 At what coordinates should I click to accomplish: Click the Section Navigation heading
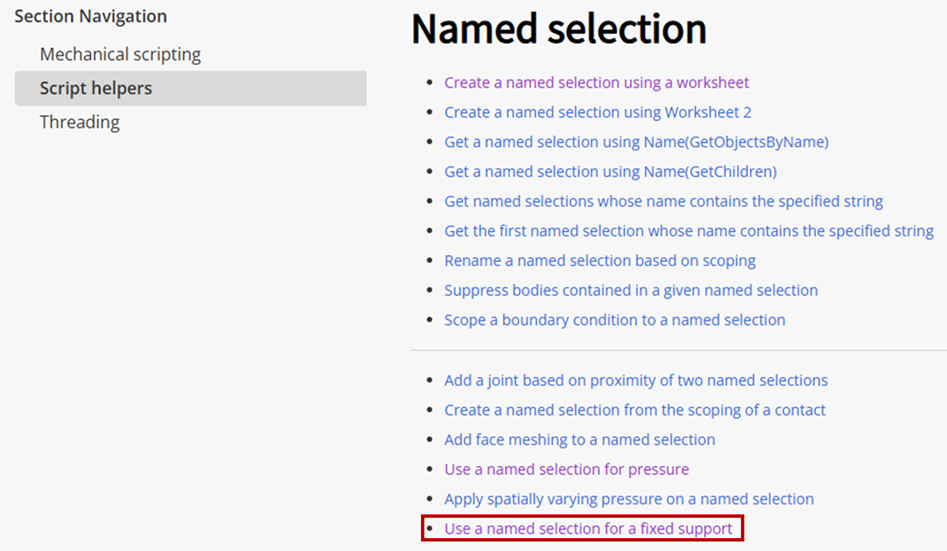(x=91, y=16)
